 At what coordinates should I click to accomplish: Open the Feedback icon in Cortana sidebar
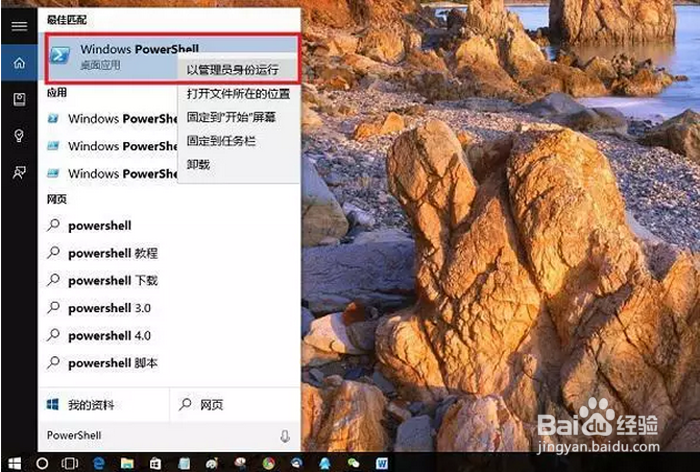click(x=19, y=172)
